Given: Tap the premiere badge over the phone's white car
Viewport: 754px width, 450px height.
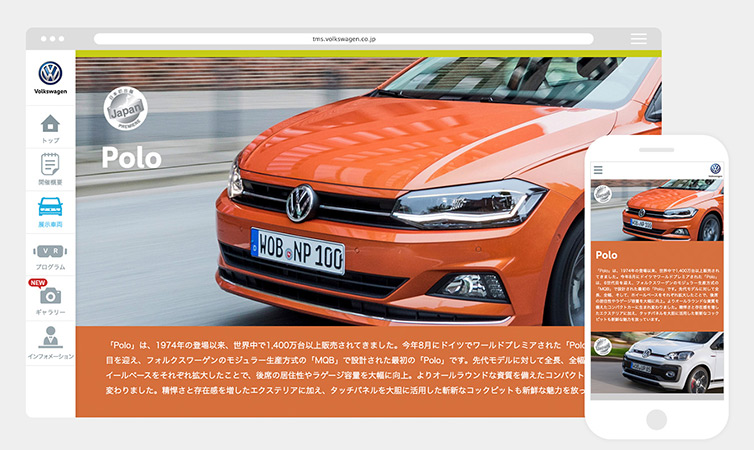Looking at the screenshot, I should point(603,346).
